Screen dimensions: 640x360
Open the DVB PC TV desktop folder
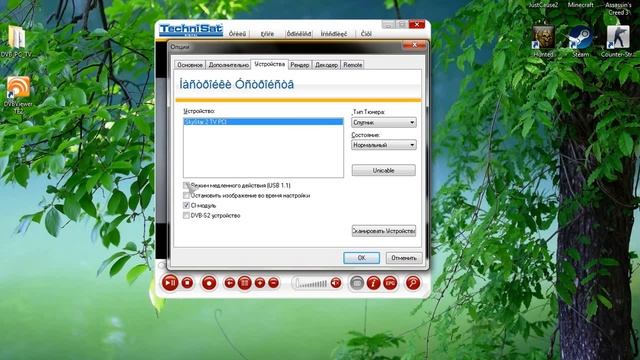[x=16, y=41]
